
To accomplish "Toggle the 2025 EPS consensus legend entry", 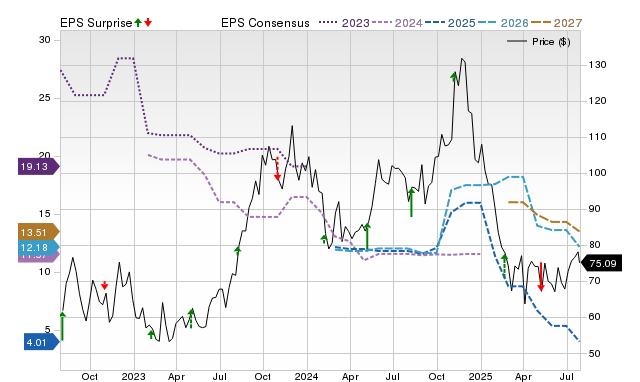I will (450, 23).
